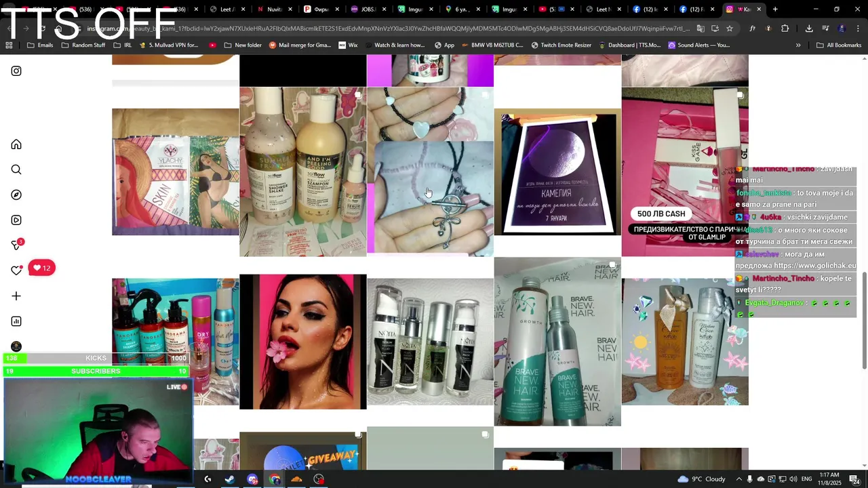Open the Wix bookmark
Viewport: 868px width, 488px height.
click(347, 45)
